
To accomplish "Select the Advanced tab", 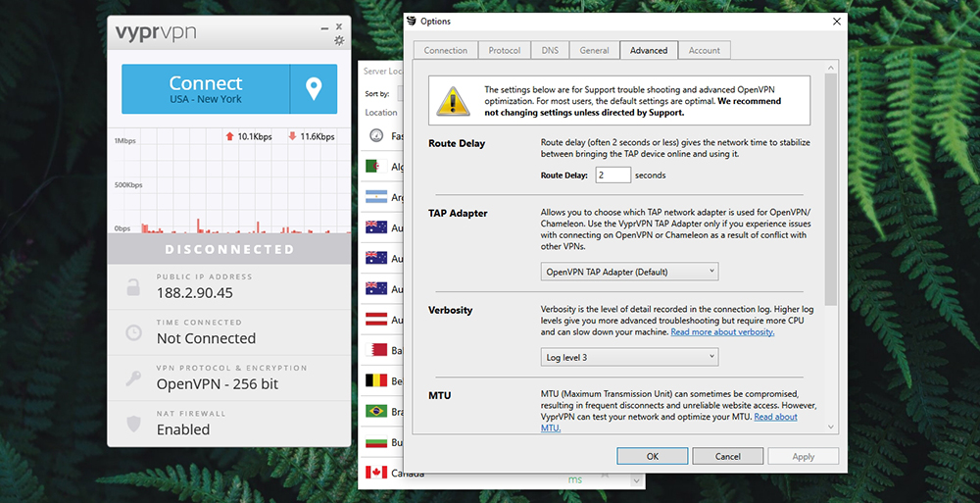I will [649, 50].
